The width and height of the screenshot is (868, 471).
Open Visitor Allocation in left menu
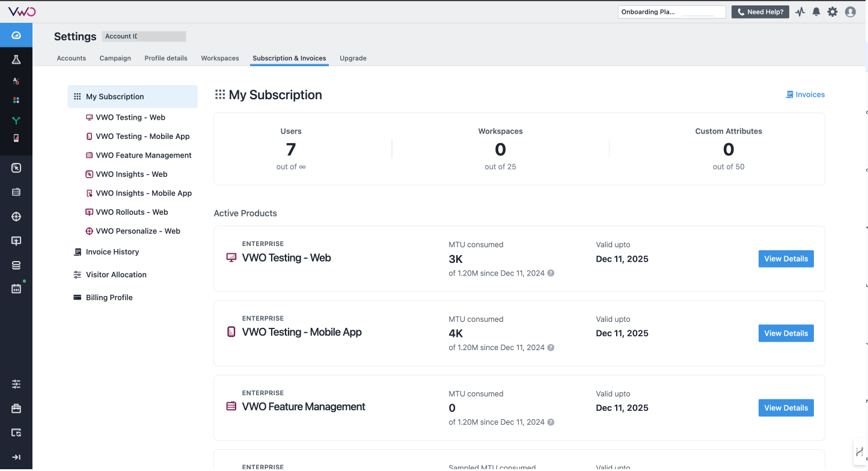click(x=110, y=275)
